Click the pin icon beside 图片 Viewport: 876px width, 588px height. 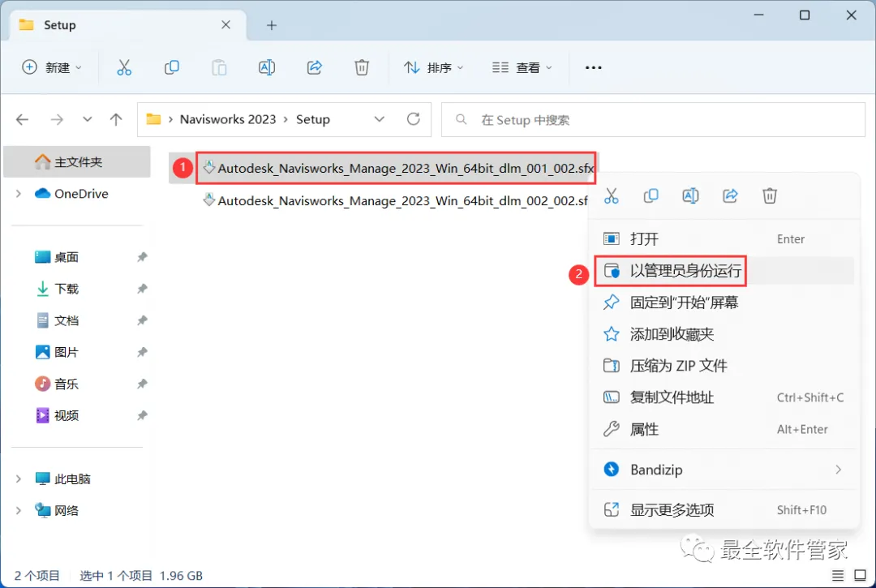142,352
